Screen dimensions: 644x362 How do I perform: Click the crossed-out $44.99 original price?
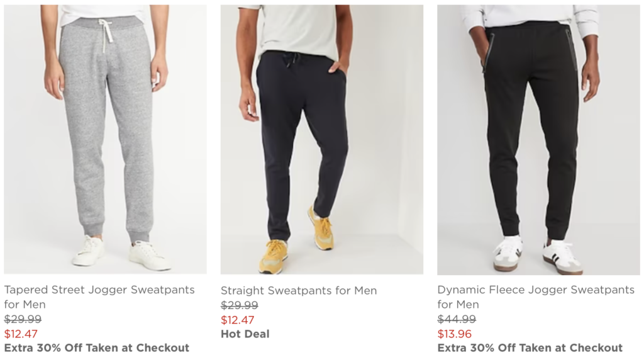(x=457, y=319)
